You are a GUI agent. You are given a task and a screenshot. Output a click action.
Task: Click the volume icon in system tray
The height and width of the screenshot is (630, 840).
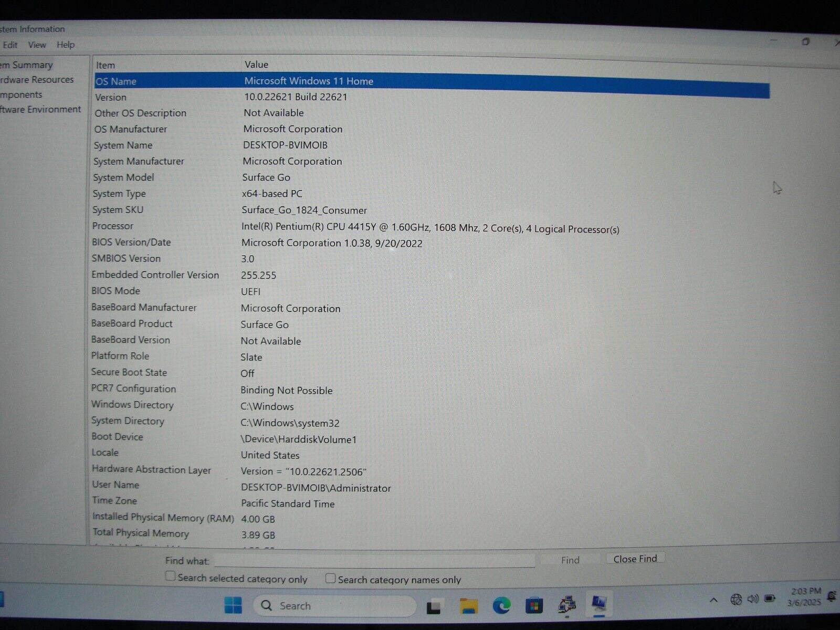tap(752, 598)
